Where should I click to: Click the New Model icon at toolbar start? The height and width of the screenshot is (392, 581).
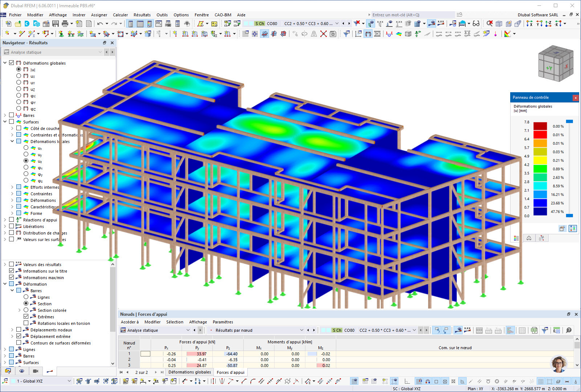coord(8,24)
